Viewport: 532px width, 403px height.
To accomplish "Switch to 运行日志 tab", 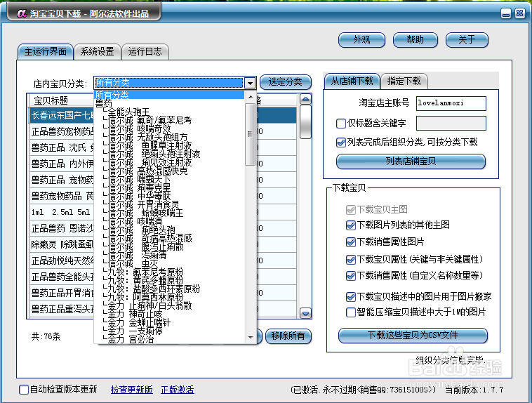I will [x=145, y=52].
